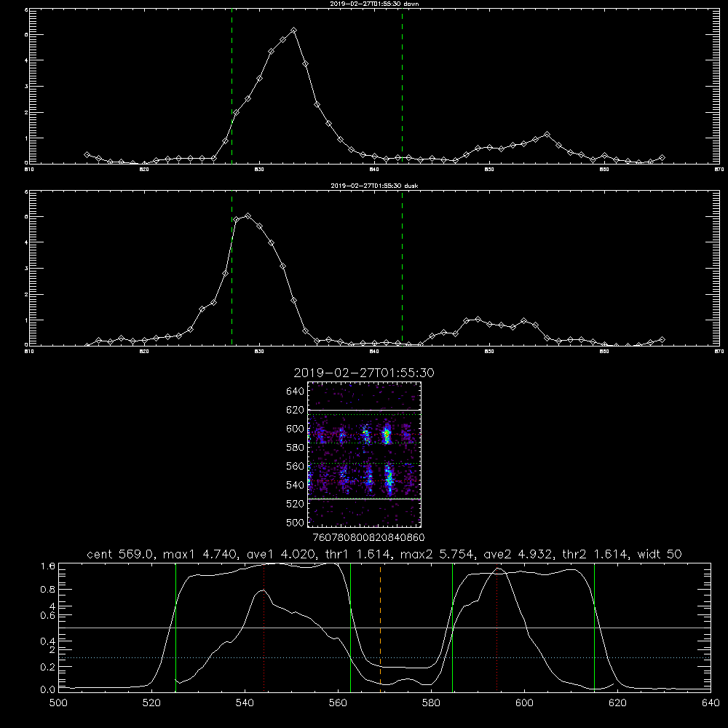The image size is (728, 728).
Task: Click the 0.2 label on bottom plot y-axis
Action: 48,667
